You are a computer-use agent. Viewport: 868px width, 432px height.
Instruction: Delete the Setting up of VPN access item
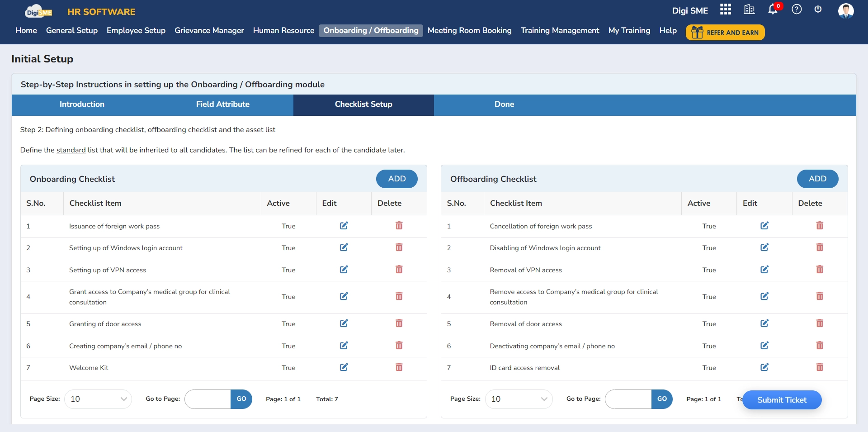[399, 270]
